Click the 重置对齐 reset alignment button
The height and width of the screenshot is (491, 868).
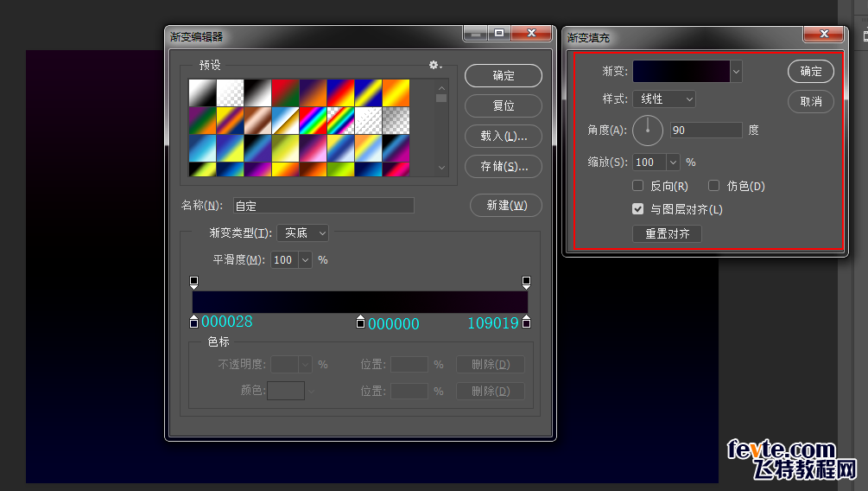click(667, 234)
